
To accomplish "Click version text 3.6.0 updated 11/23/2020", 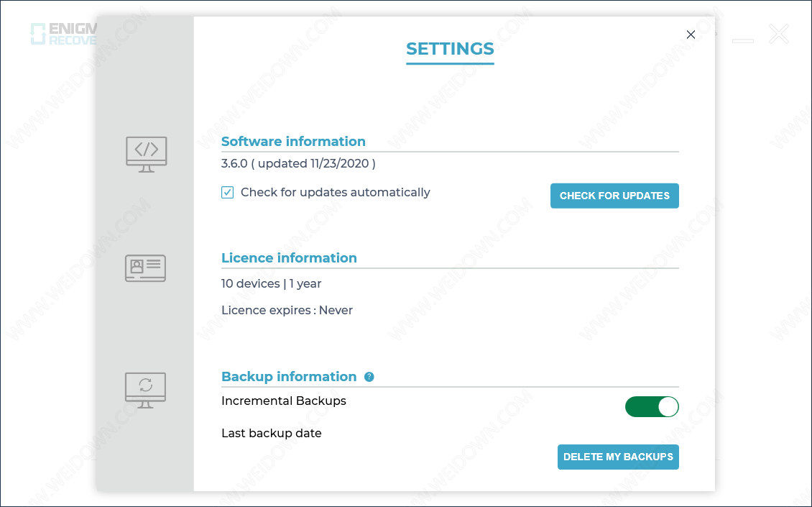I will coord(298,163).
